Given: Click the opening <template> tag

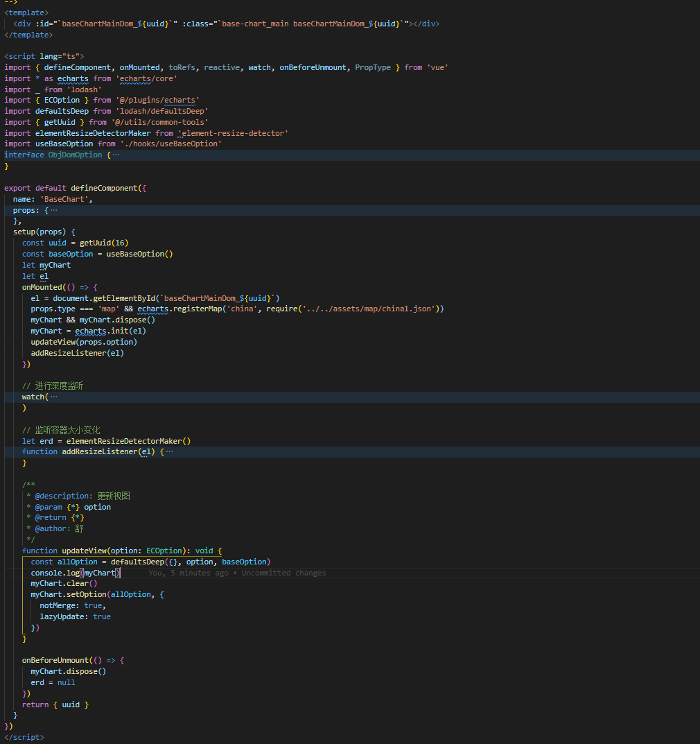Looking at the screenshot, I should coord(26,12).
